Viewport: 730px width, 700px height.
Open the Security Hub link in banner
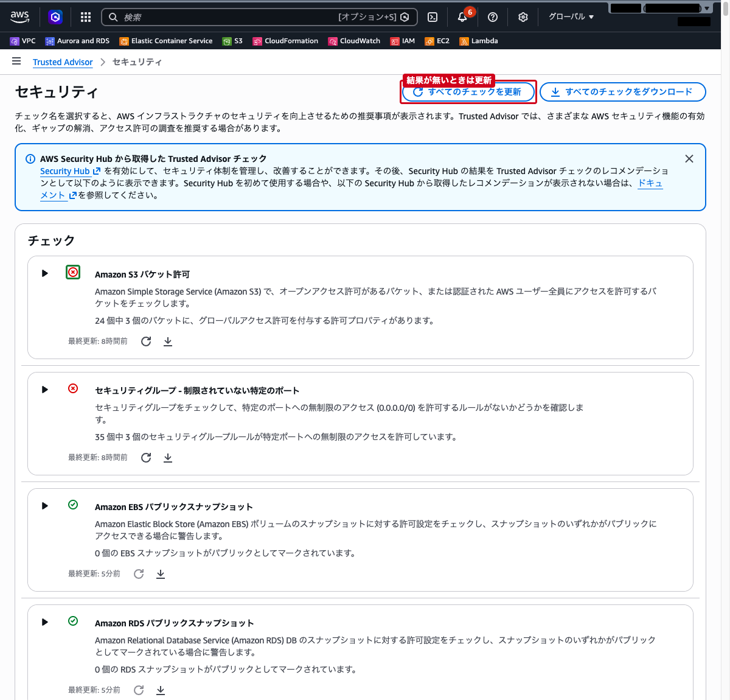pyautogui.click(x=70, y=171)
